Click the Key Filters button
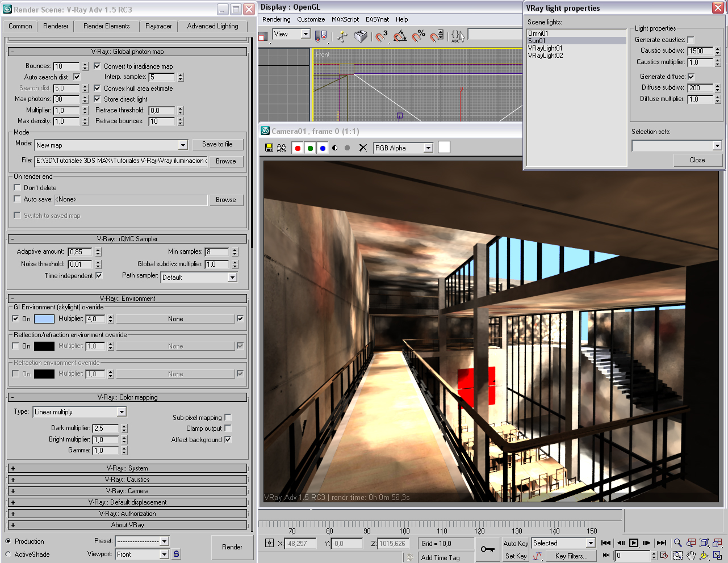The width and height of the screenshot is (728, 563). coord(571,556)
